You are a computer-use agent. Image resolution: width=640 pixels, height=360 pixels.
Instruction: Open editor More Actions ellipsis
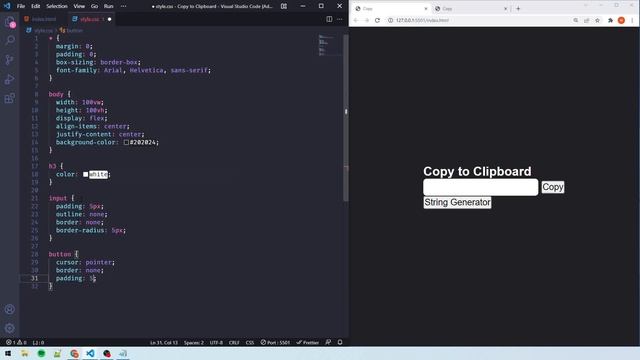click(340, 19)
